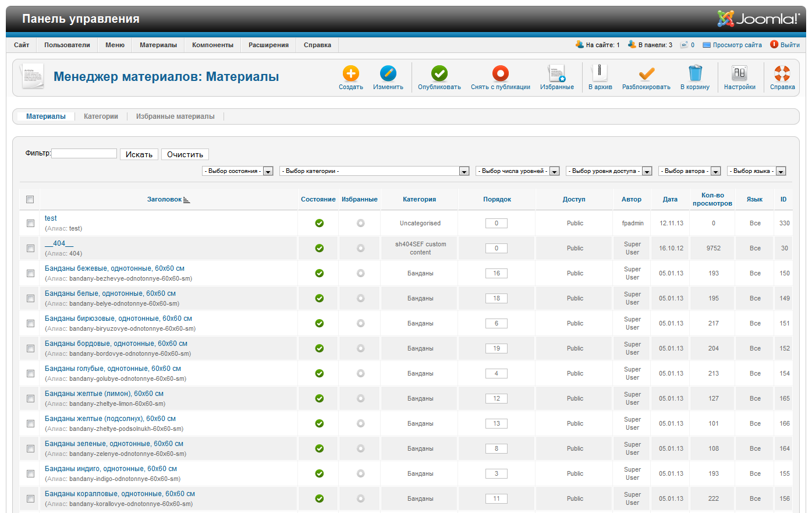Open the Сайт menu
The height and width of the screenshot is (513, 812).
tap(22, 45)
